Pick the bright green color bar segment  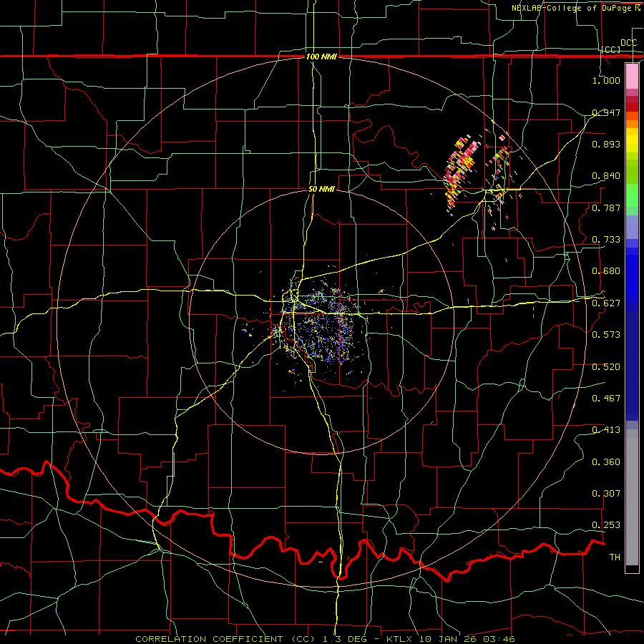click(632, 195)
